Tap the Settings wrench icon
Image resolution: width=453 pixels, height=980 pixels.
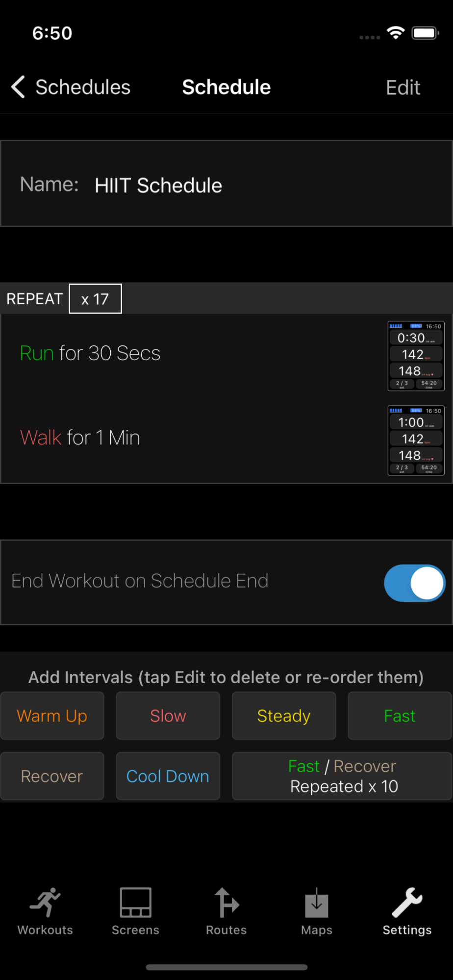407,902
